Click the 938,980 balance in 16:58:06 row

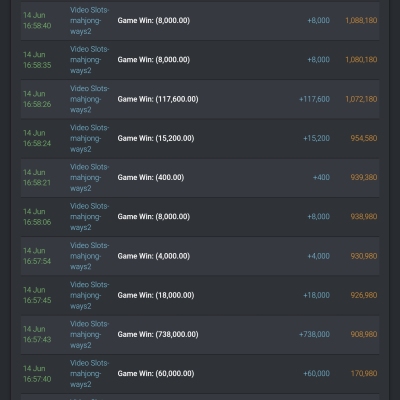coord(364,217)
